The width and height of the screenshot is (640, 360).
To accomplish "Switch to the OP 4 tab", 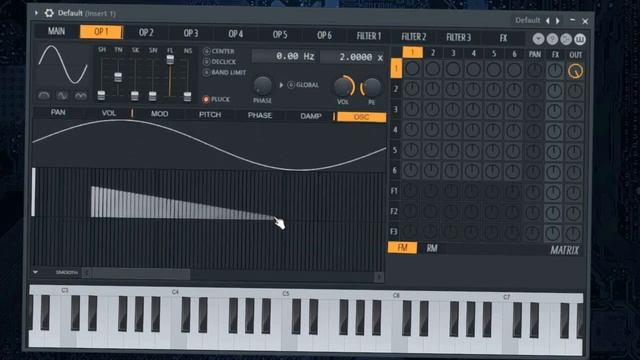I will [236, 34].
